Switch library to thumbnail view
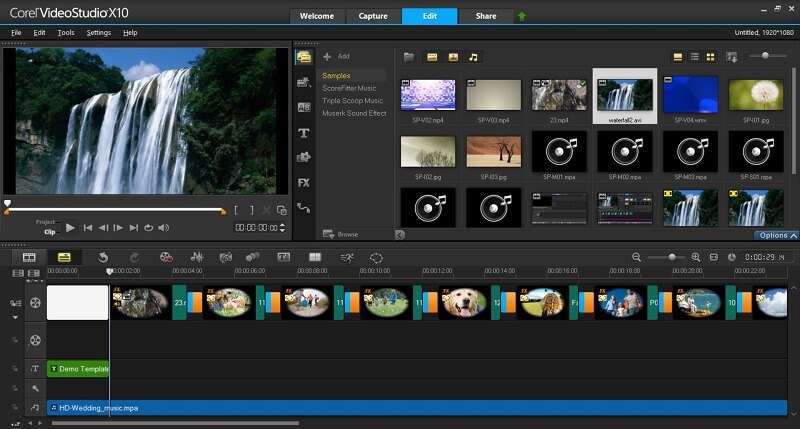The height and width of the screenshot is (429, 800). (x=710, y=57)
